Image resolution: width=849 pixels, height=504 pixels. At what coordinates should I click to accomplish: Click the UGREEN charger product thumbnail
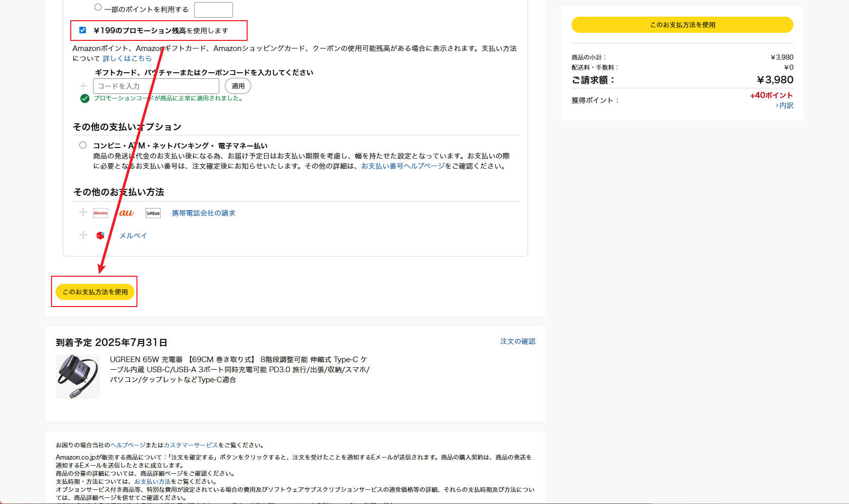coord(78,377)
